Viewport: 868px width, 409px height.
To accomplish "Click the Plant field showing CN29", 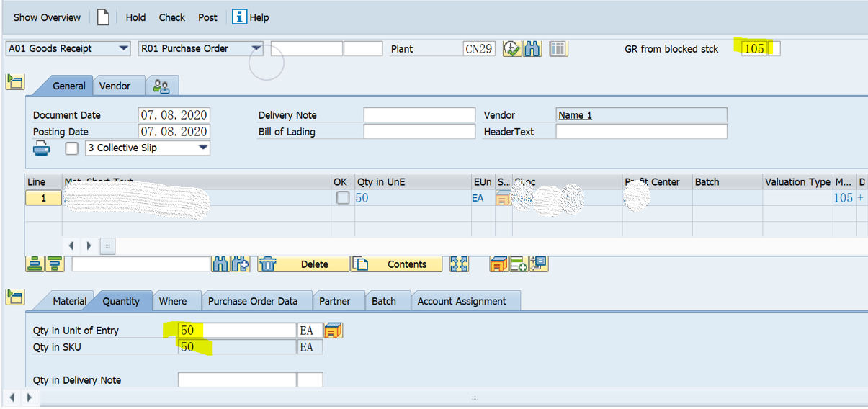I will (479, 49).
